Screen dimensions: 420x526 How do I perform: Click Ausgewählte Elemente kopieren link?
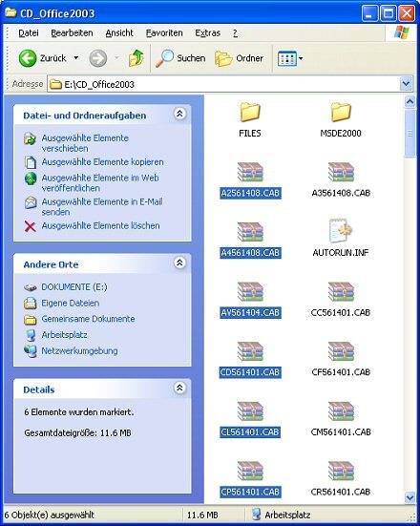click(102, 162)
